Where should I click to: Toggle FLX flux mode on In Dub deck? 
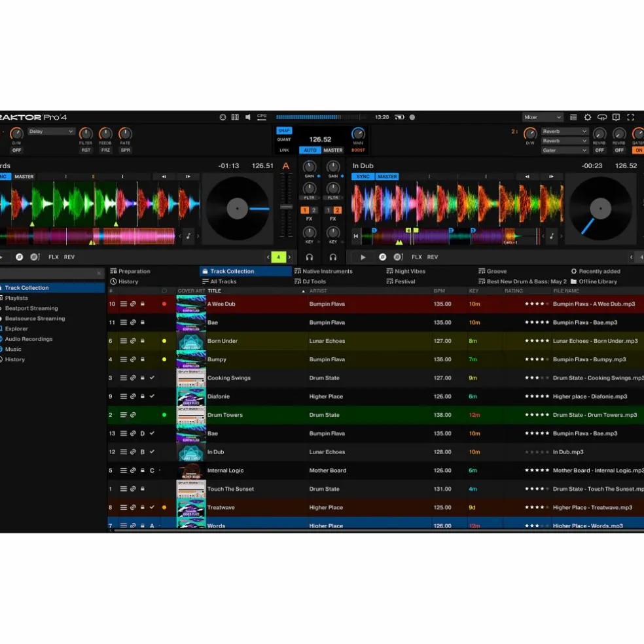[416, 257]
